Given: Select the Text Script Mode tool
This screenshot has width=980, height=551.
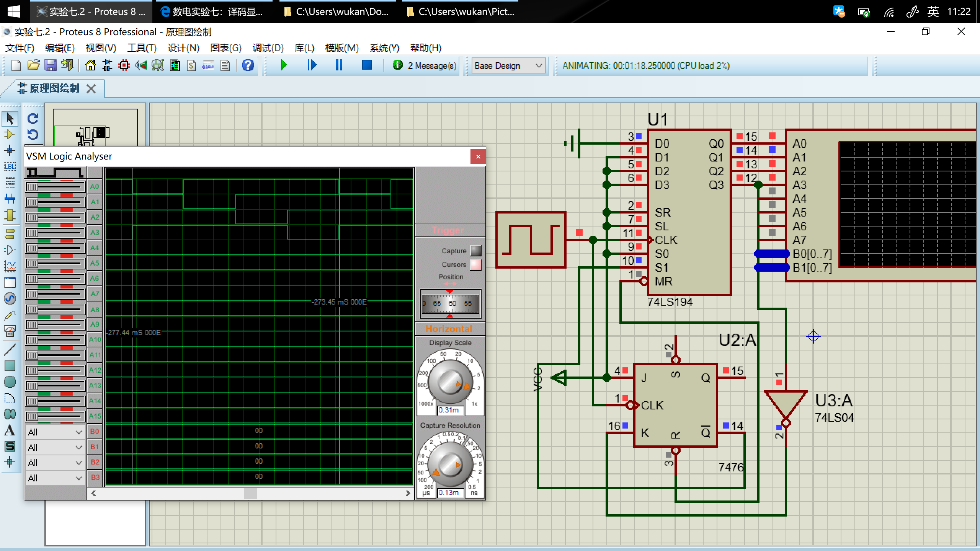Looking at the screenshot, I should click(x=10, y=183).
